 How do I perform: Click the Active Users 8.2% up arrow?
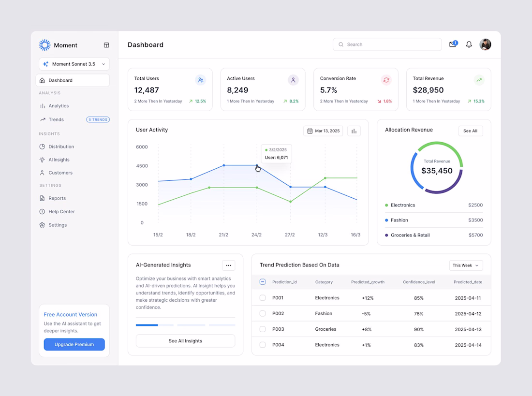tap(285, 101)
